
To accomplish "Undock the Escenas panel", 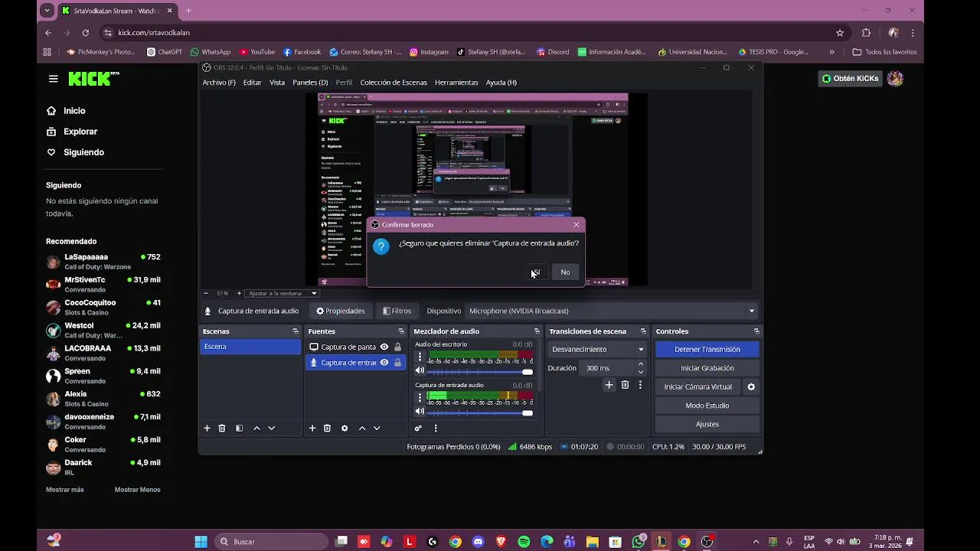I will (296, 331).
